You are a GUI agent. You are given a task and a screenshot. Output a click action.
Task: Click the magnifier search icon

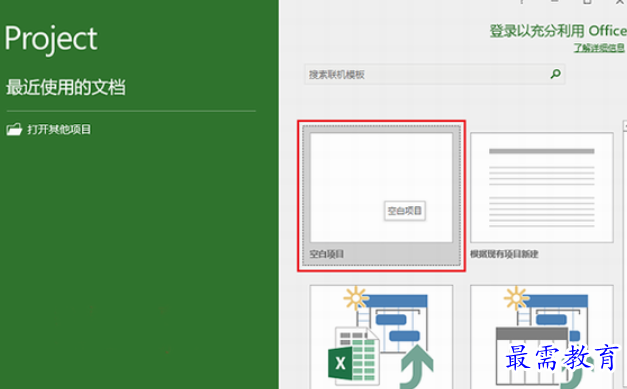555,74
